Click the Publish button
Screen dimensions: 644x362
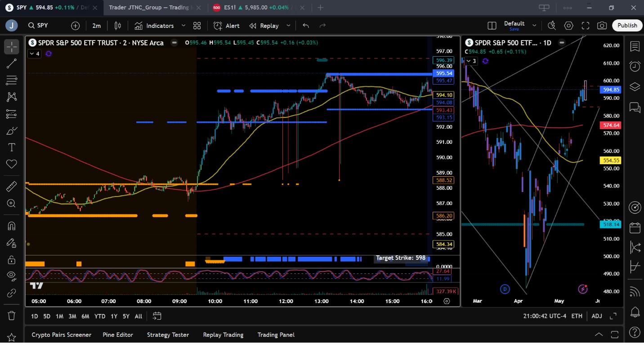(x=627, y=26)
